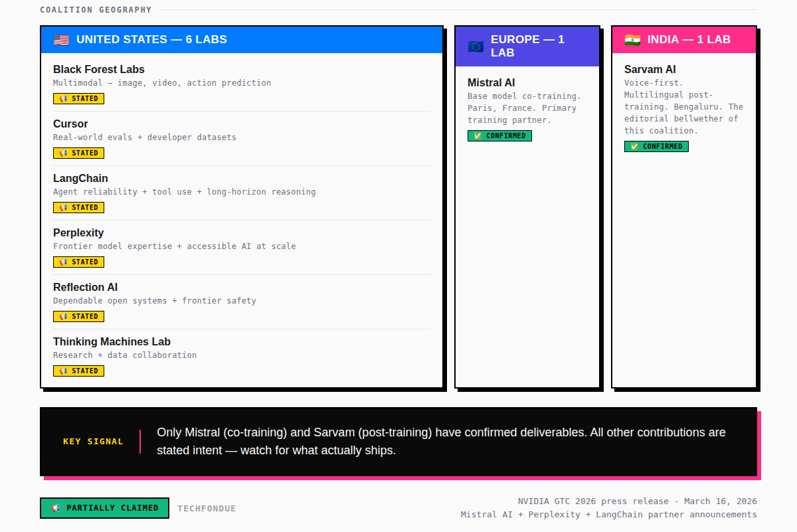This screenshot has width=797, height=532.
Task: Select the Black Forest Labs heading
Action: [x=99, y=69]
